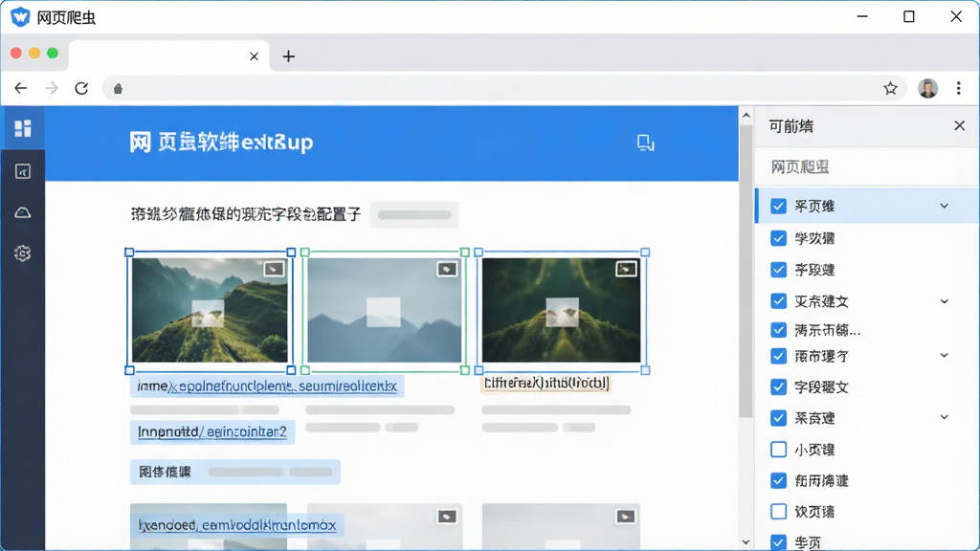Click the yellow traffic-light dot

(34, 54)
